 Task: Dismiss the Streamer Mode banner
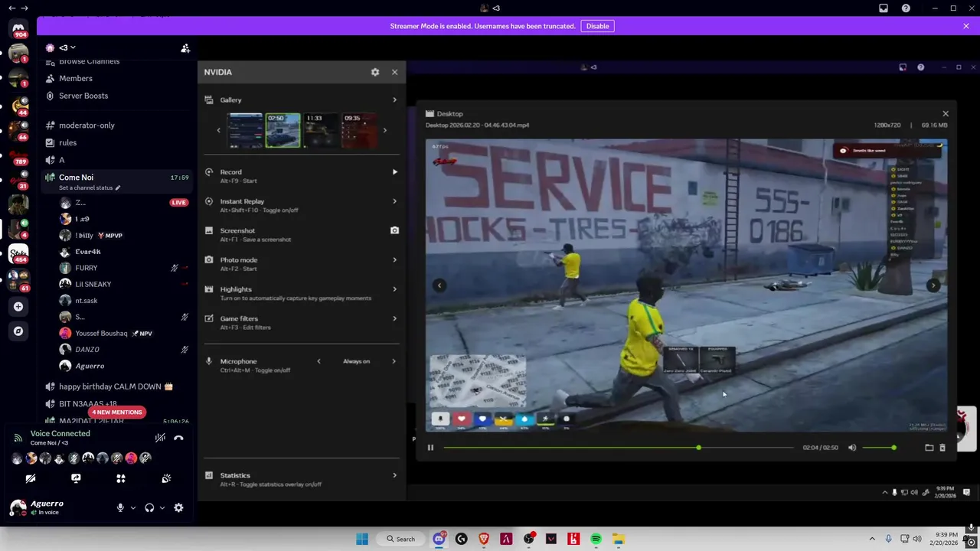coord(966,26)
